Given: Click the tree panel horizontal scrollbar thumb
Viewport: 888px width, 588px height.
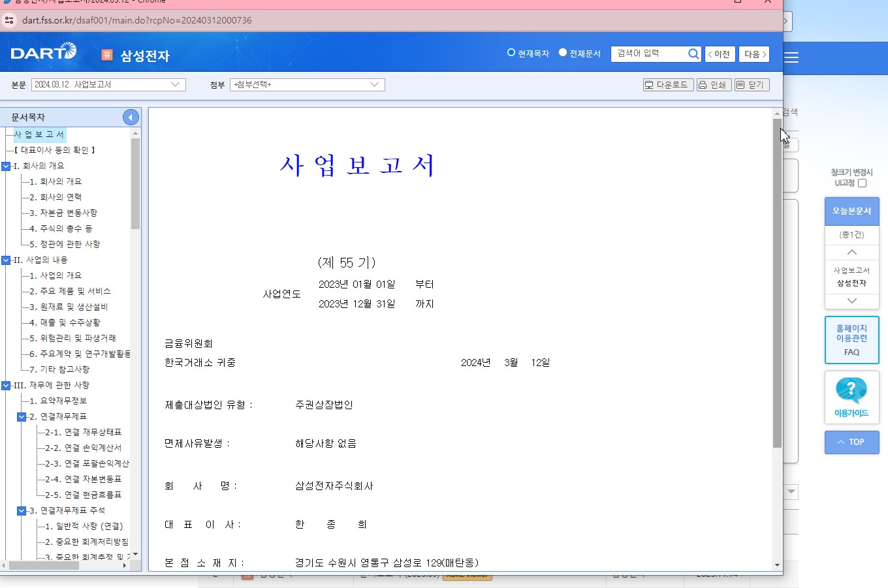Looking at the screenshot, I should [44, 565].
